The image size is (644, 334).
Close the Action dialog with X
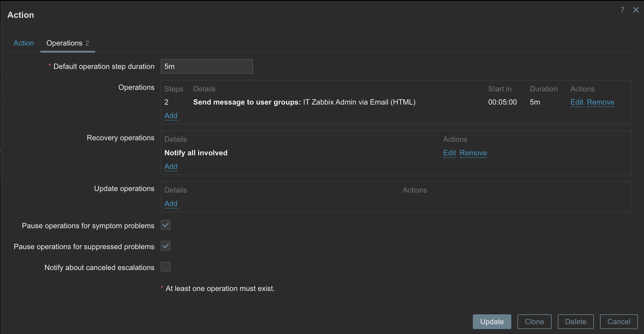pyautogui.click(x=636, y=10)
